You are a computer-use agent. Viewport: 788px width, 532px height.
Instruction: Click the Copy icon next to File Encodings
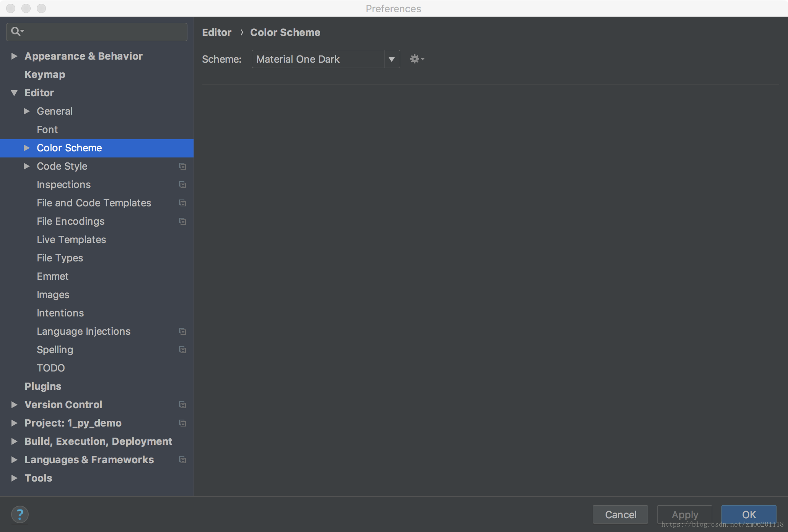(x=182, y=221)
